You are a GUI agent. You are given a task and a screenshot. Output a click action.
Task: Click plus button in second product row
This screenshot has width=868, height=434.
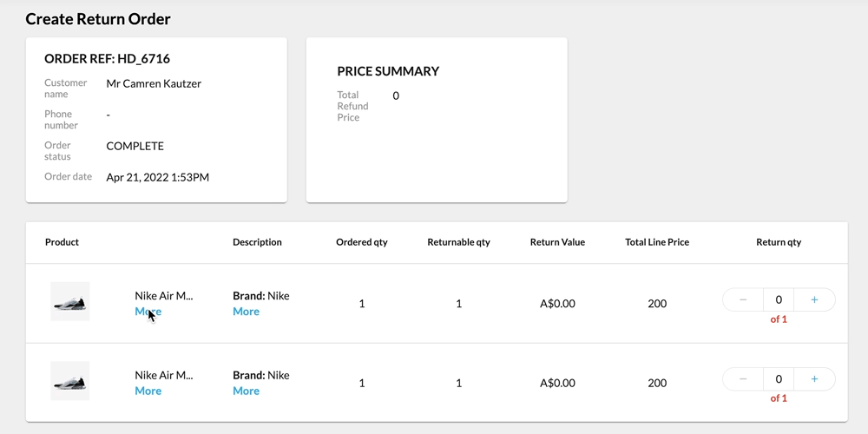[814, 379]
